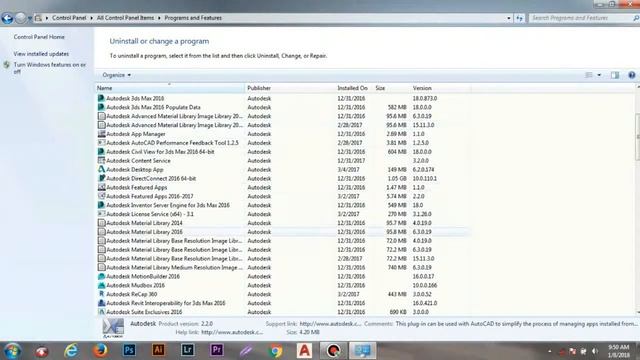This screenshot has width=640, height=360.
Task: Select Autodesk Revit Interoperability for 3ds Max
Action: [165, 303]
